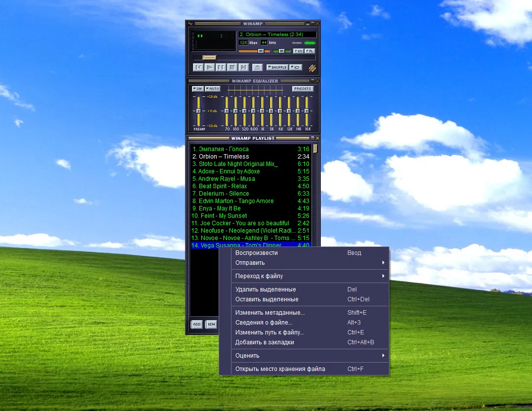Select playlist entry 'Neofuse - Neolegend'
Image resolution: width=532 pixels, height=411 pixels.
click(251, 231)
